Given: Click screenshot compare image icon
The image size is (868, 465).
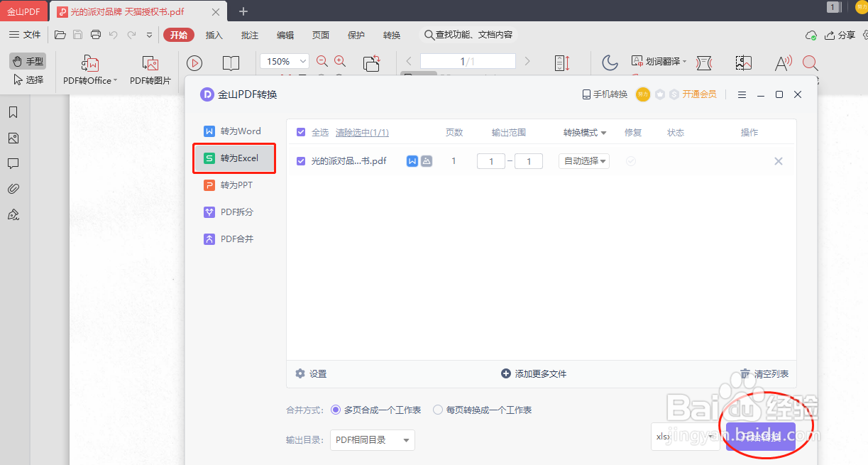Looking at the screenshot, I should [x=743, y=63].
